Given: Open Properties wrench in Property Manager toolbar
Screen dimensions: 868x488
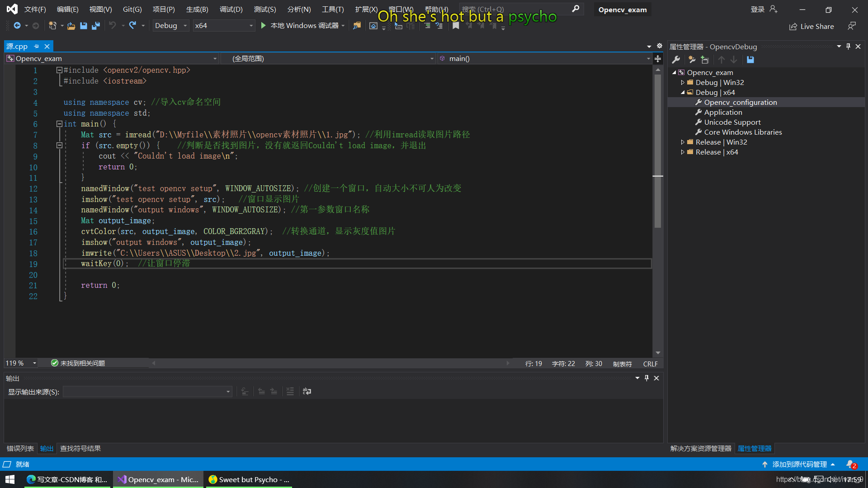Looking at the screenshot, I should (x=676, y=60).
